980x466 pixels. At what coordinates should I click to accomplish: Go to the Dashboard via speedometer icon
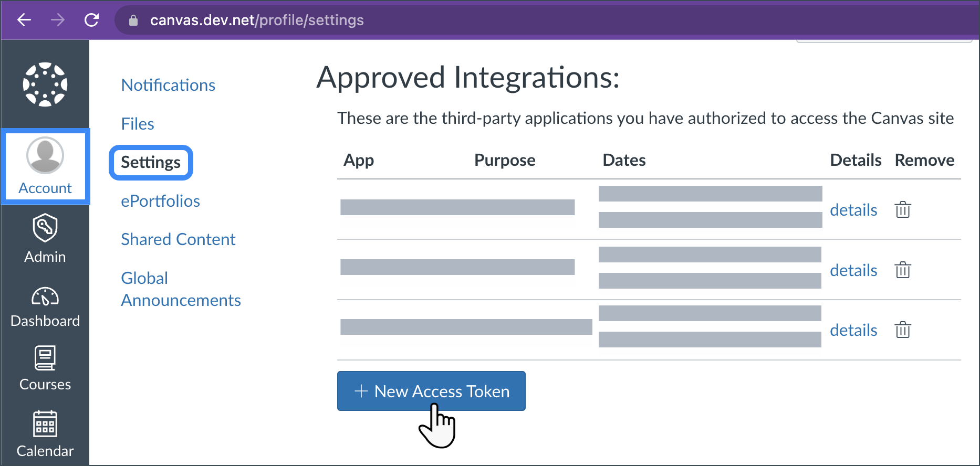(45, 297)
